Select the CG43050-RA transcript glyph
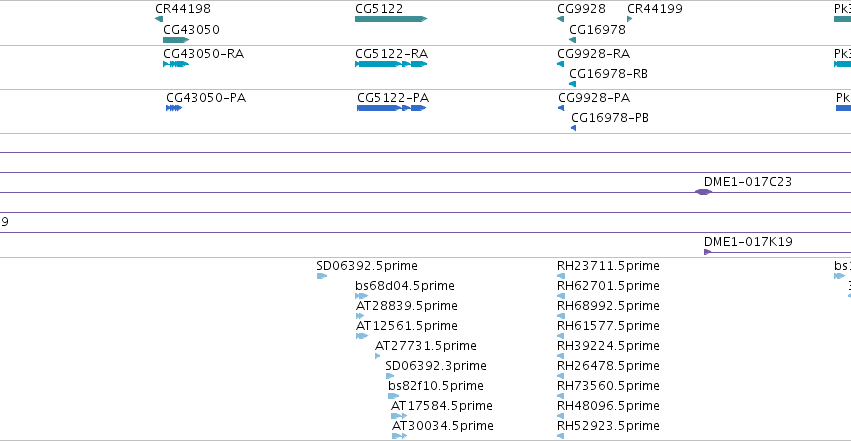The width and height of the screenshot is (851, 441). 176,64
